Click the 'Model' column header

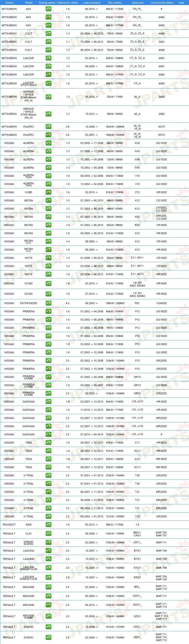coord(29,3)
